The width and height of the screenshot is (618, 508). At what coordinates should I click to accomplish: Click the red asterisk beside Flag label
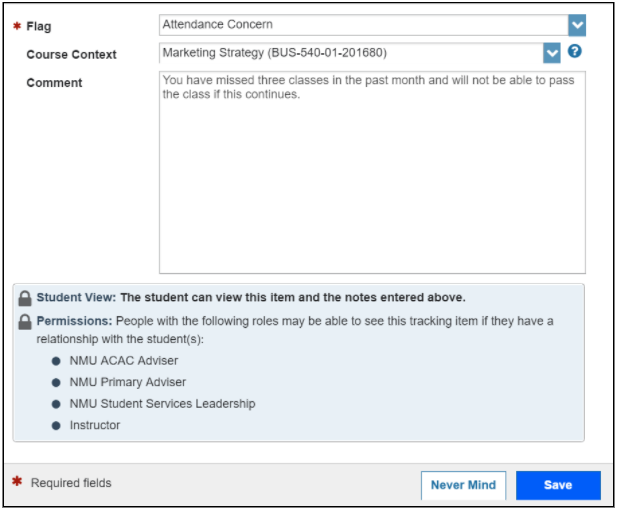[15, 26]
